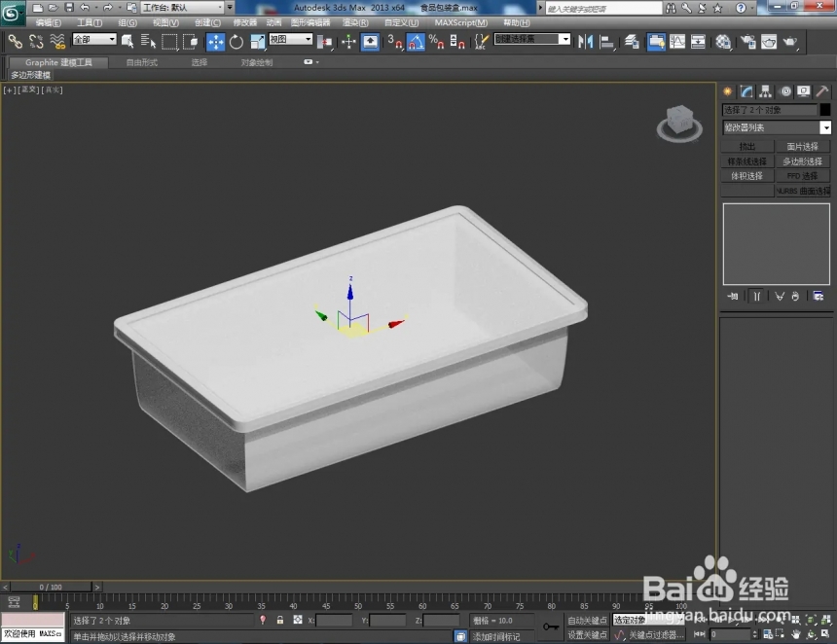Toggle the Window/Crossing selection mode
Screen dimensions: 837x644
point(190,42)
